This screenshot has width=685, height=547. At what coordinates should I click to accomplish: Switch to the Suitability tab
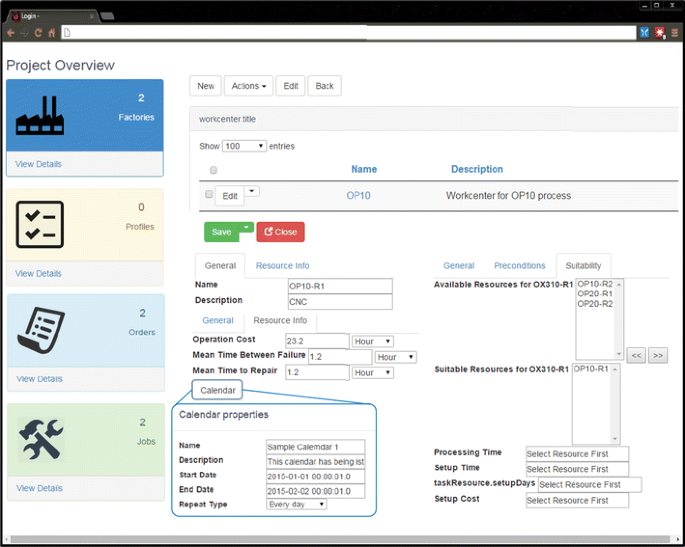(583, 266)
